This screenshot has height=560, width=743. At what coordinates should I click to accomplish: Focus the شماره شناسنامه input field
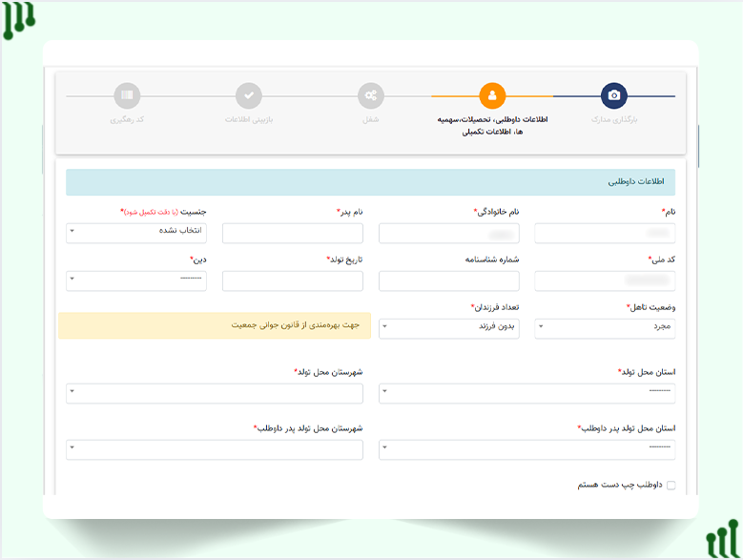(448, 280)
